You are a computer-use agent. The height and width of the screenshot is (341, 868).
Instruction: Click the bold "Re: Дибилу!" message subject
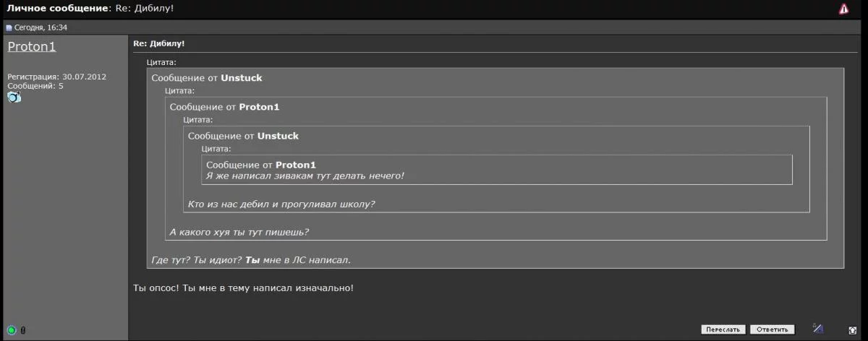(x=159, y=44)
